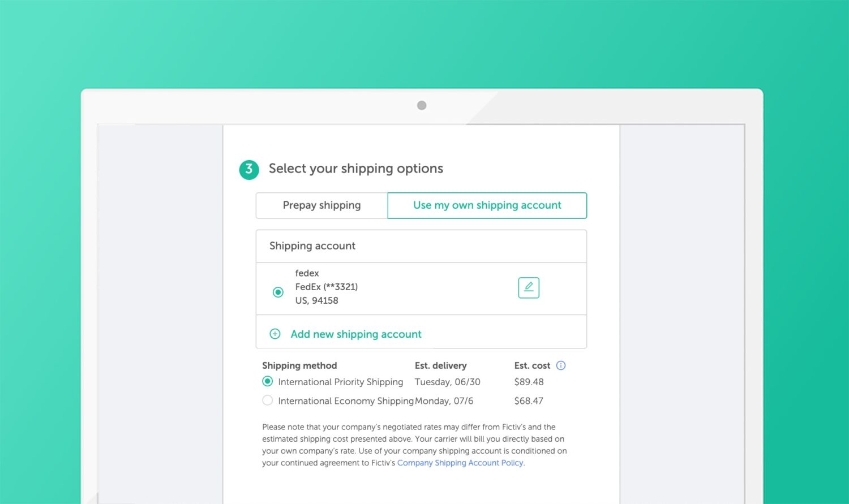Image resolution: width=849 pixels, height=504 pixels.
Task: Open the Company Shipping Account Policy link
Action: click(x=460, y=463)
